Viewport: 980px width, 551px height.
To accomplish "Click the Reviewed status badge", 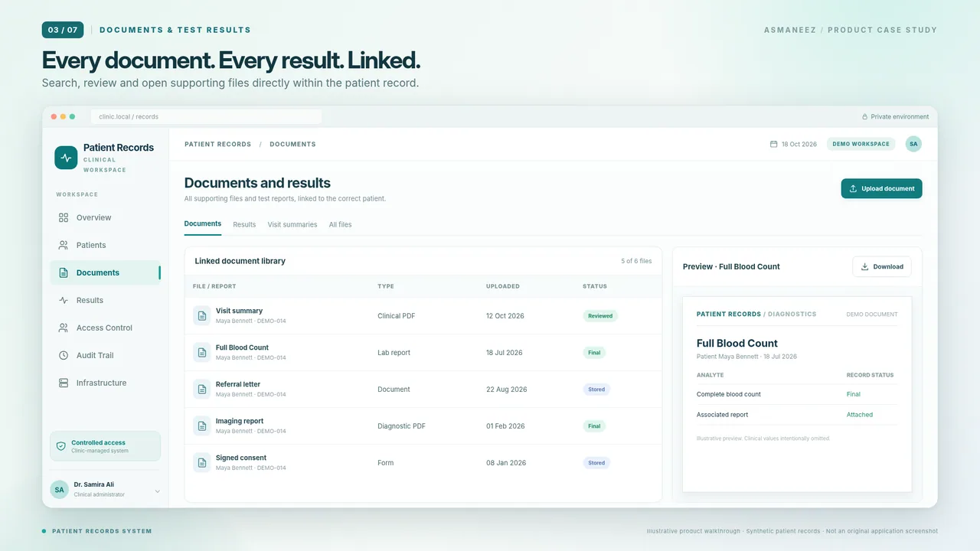I will click(600, 315).
